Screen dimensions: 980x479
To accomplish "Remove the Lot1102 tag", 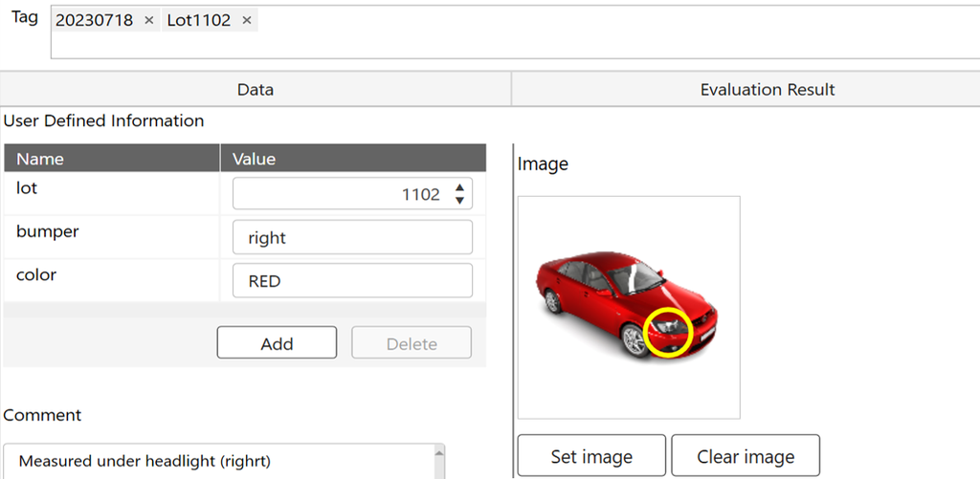I will pyautogui.click(x=247, y=20).
